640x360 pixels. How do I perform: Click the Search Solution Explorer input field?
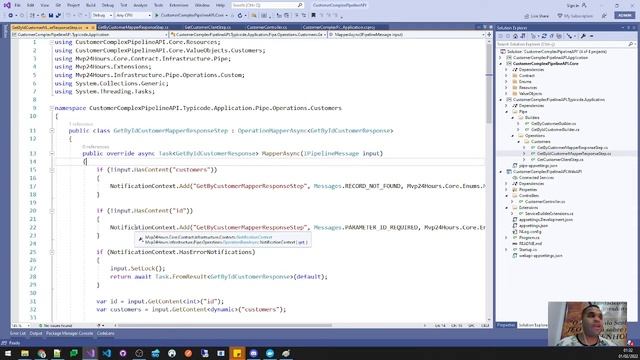(562, 44)
